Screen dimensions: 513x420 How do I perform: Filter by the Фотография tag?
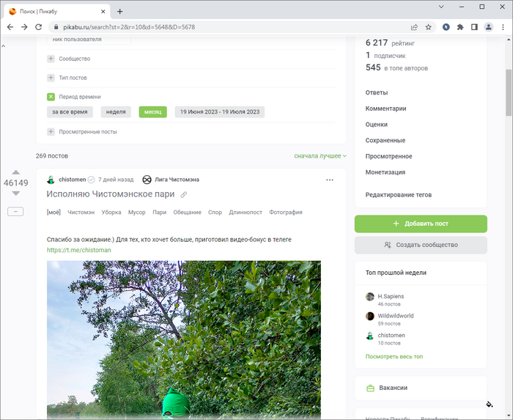pos(286,213)
